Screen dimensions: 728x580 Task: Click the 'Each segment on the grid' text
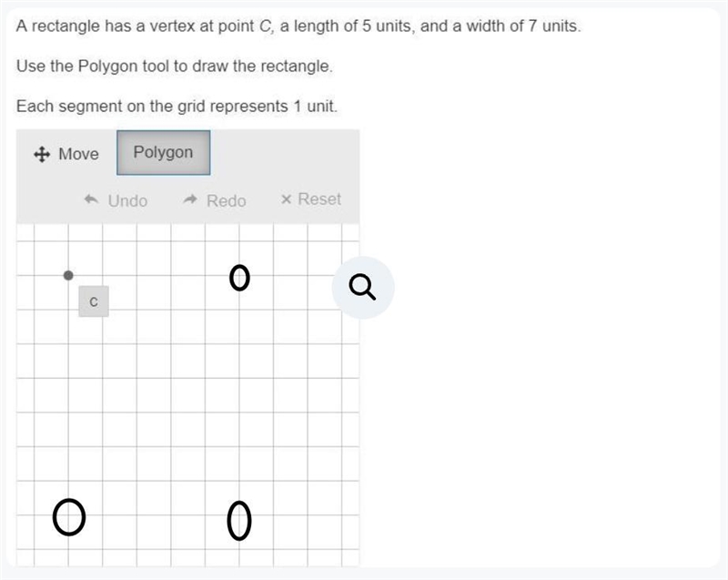click(x=177, y=106)
